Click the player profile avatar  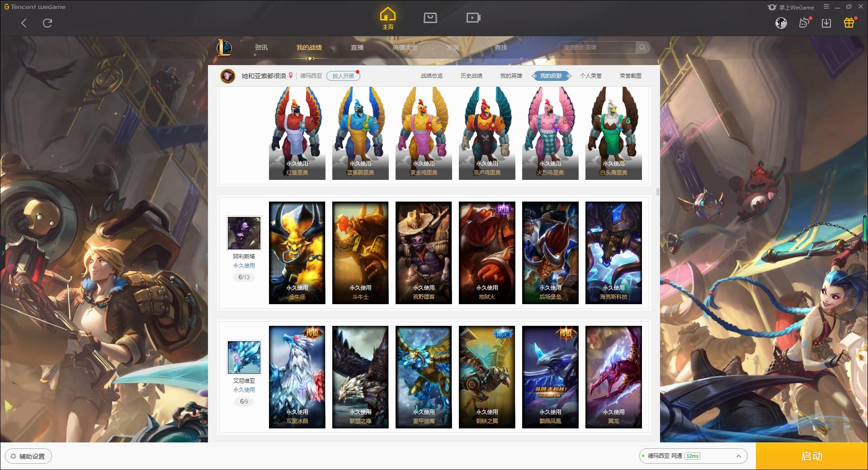(227, 76)
